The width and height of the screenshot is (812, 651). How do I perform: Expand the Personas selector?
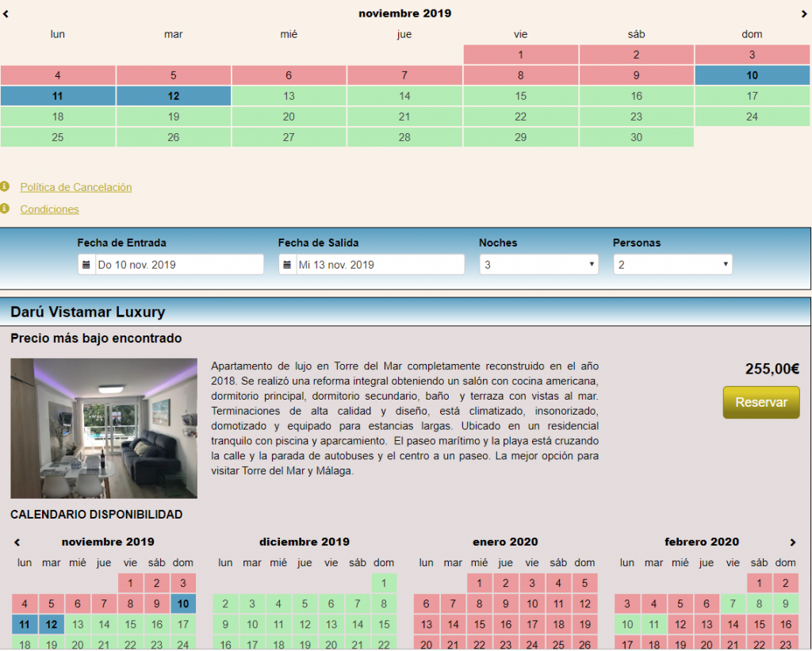coord(672,265)
